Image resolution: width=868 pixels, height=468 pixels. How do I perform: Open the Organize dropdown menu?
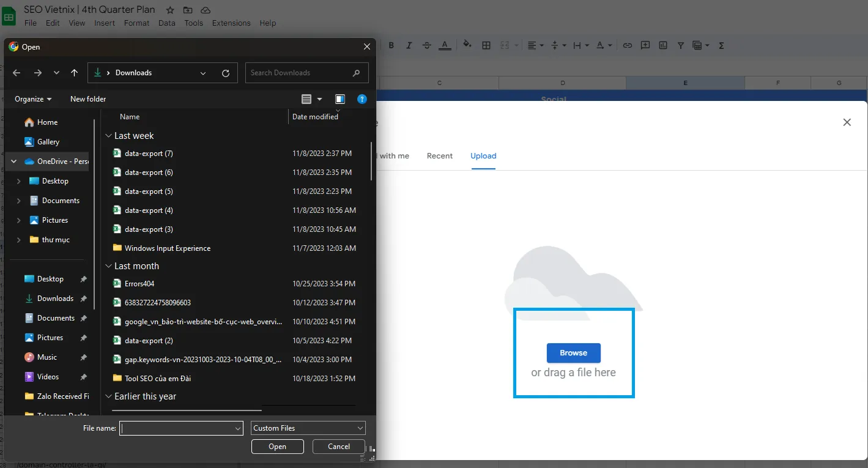pyautogui.click(x=33, y=99)
